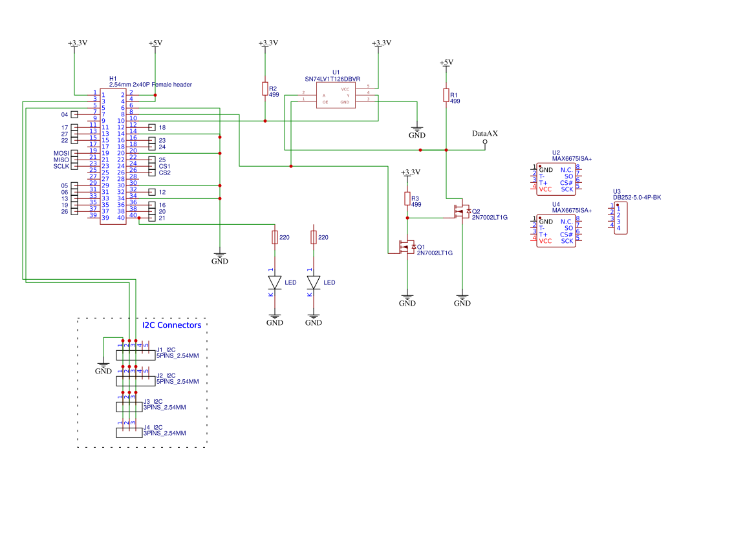The width and height of the screenshot is (756, 535).
Task: Select the U1 SN74LV1T126DBVR chip body
Action: click(336, 96)
